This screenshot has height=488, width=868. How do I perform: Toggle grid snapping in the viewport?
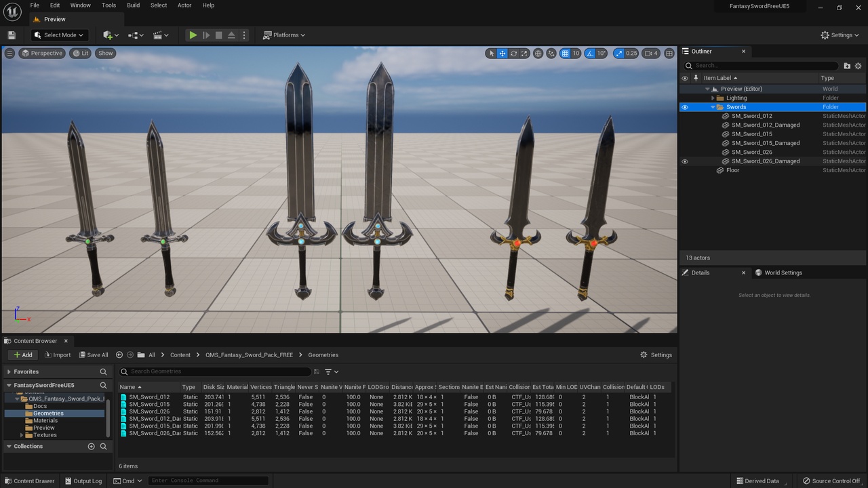(x=565, y=54)
